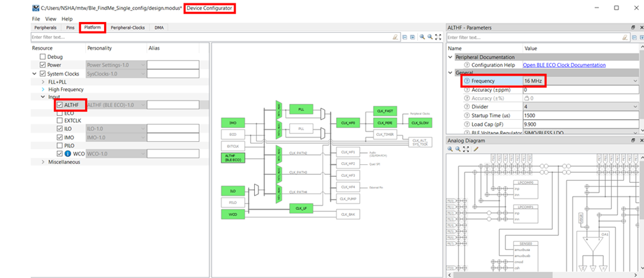Uncheck the ALTHF clock resource
The height and width of the screenshot is (278, 644).
(x=60, y=105)
